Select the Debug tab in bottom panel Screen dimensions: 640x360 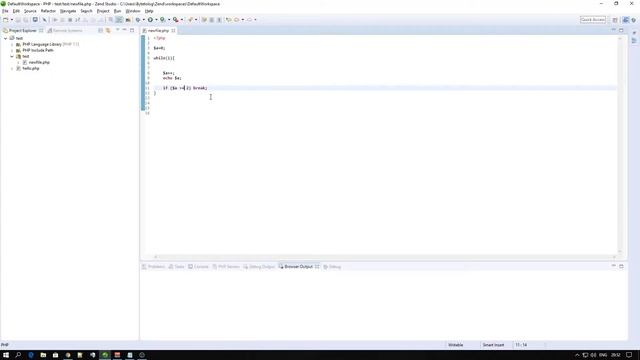(x=332, y=267)
